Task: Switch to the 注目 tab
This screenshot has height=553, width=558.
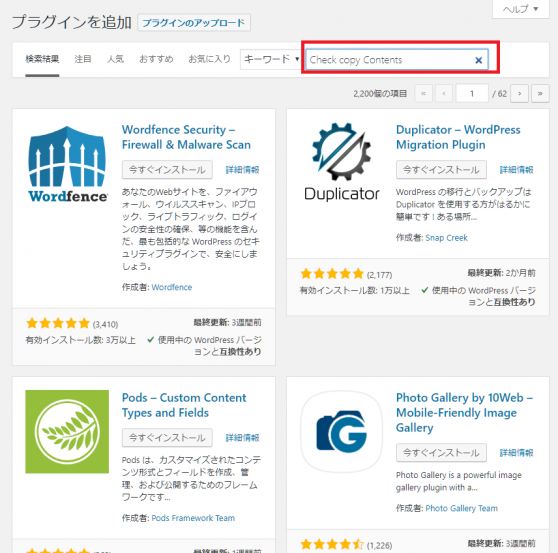Action: (83, 59)
